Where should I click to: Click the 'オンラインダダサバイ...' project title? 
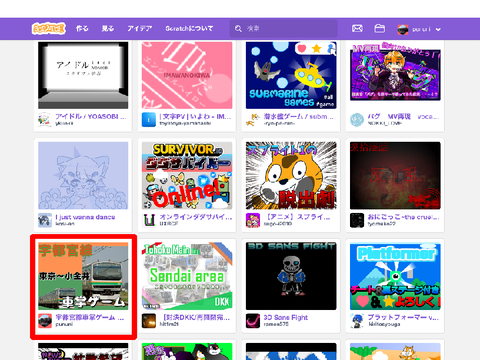[x=196, y=217]
